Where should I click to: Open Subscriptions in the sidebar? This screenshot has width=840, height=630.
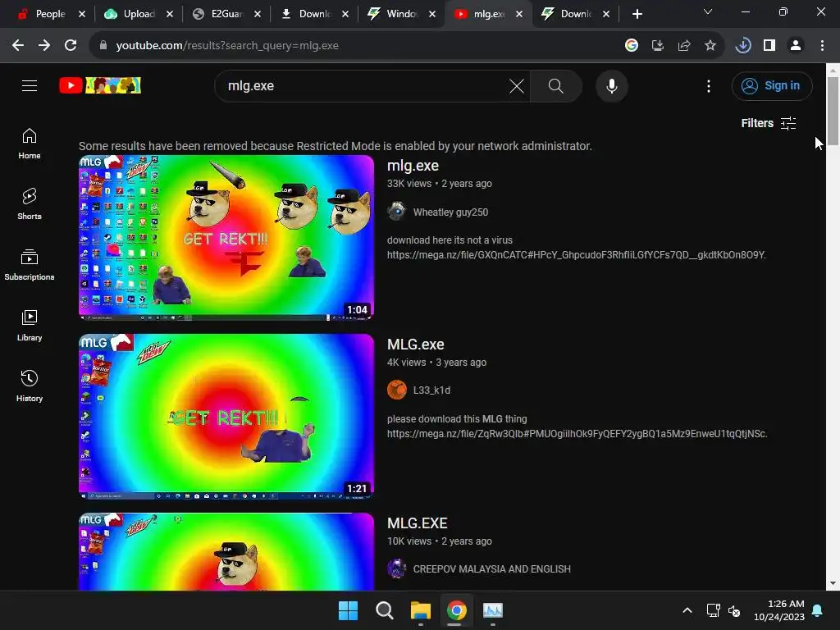tap(30, 265)
